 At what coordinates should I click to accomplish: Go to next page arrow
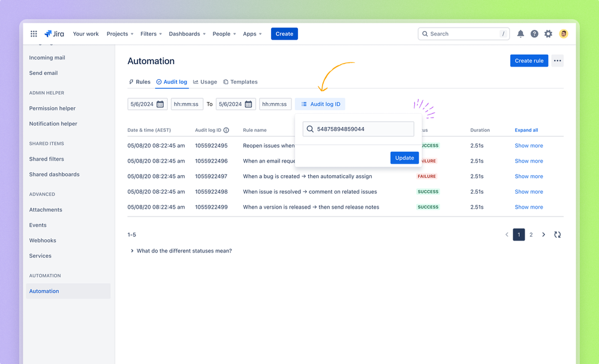(543, 234)
